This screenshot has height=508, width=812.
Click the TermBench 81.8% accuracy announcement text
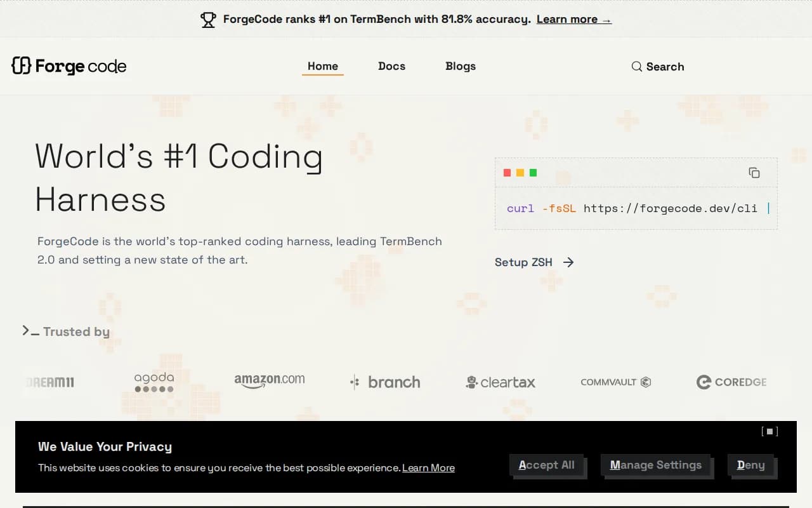[377, 19]
